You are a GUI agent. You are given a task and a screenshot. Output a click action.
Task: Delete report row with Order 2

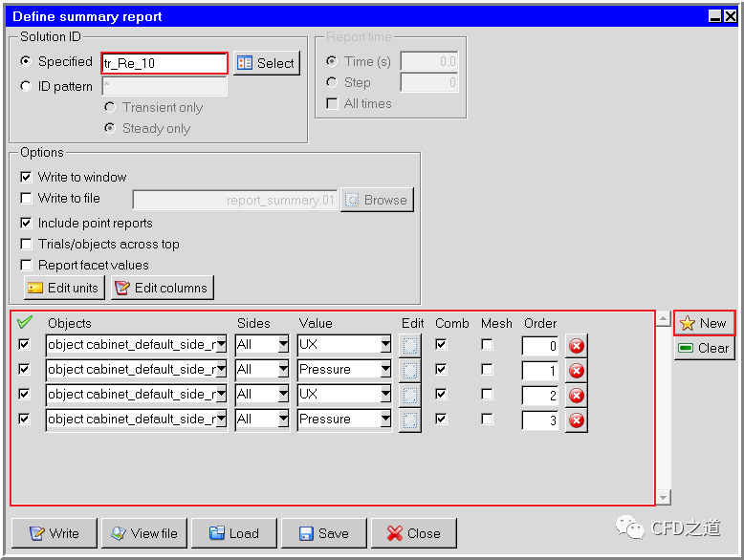(576, 396)
